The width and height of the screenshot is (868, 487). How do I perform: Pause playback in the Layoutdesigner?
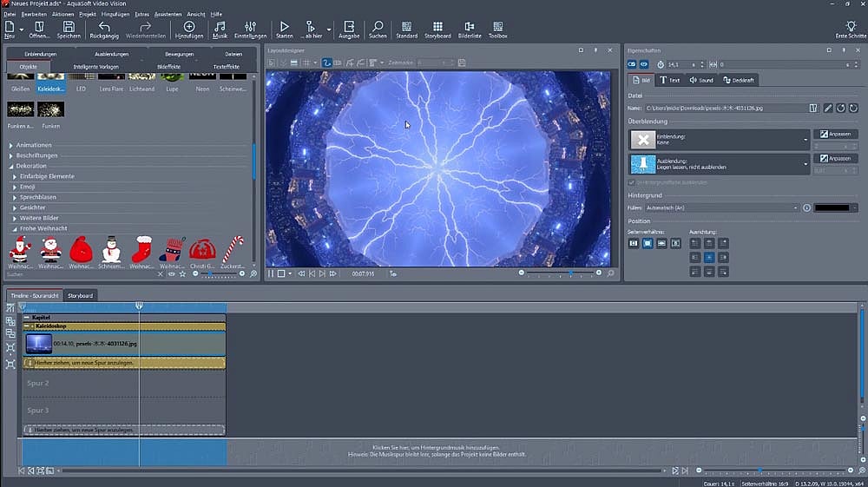(x=271, y=273)
